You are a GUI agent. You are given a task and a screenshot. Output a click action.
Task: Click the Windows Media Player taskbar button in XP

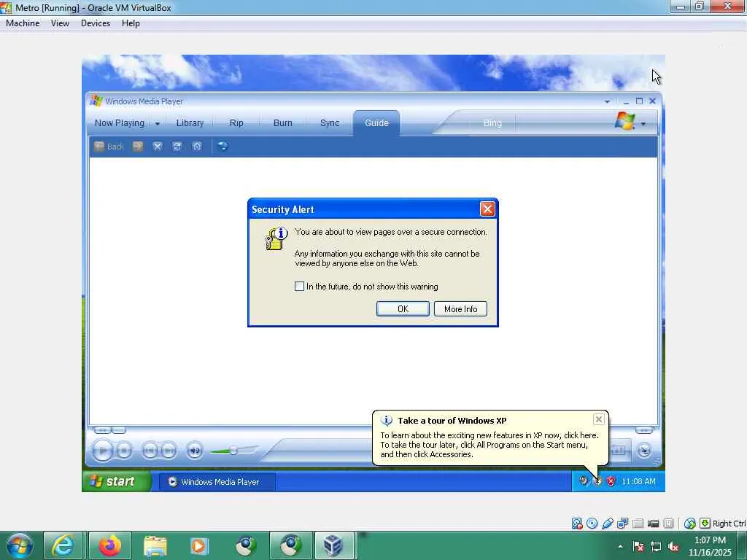point(217,482)
